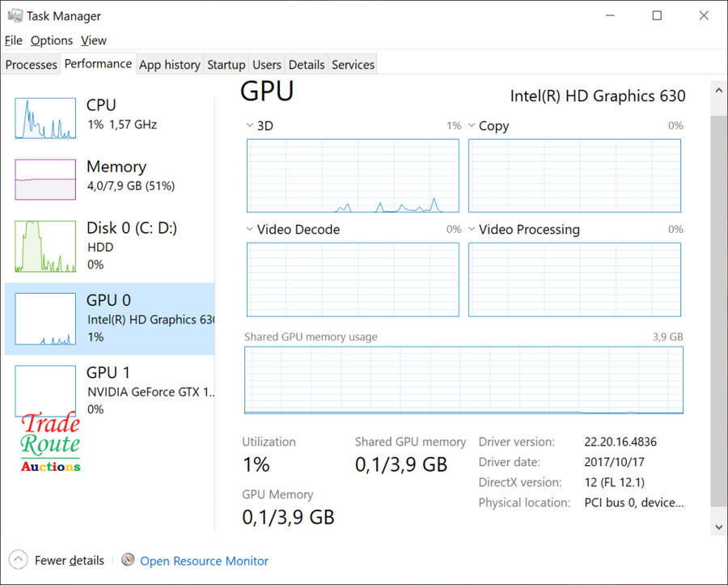728x585 pixels.
Task: Click the scrollbar down arrow
Action: [x=718, y=526]
